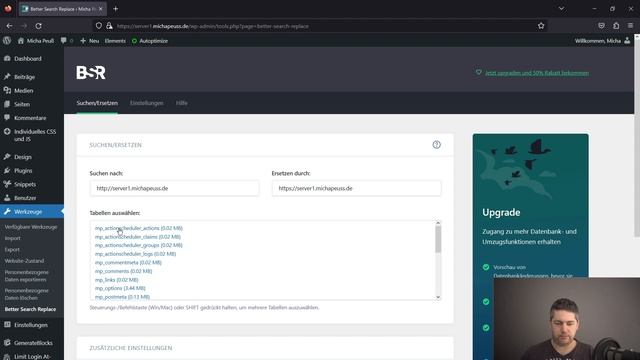Open a new browser tab
This screenshot has height=360, width=640.
pyautogui.click(x=116, y=9)
